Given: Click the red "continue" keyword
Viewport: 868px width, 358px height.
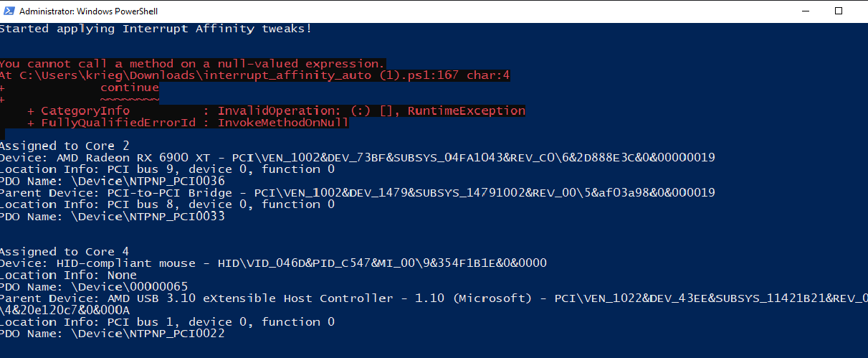Looking at the screenshot, I should tap(129, 88).
